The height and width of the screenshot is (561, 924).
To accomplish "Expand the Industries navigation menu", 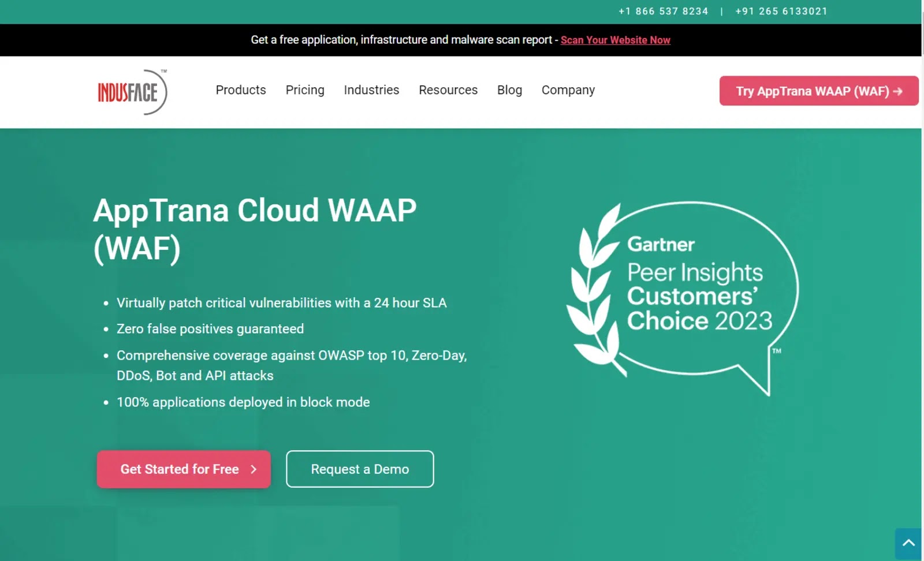I will (371, 90).
